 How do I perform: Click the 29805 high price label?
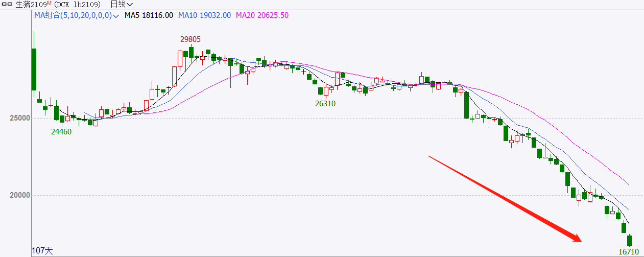[x=190, y=39]
